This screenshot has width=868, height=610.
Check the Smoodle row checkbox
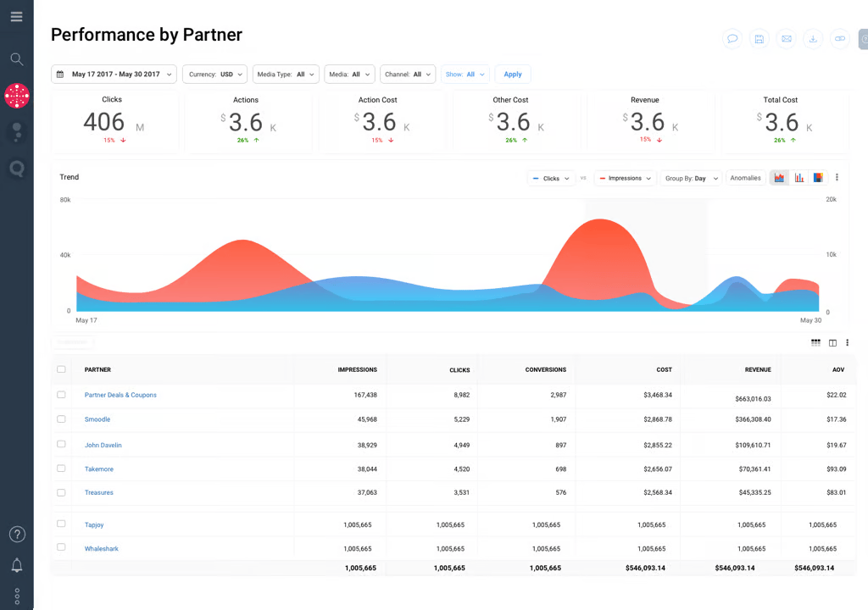point(61,419)
